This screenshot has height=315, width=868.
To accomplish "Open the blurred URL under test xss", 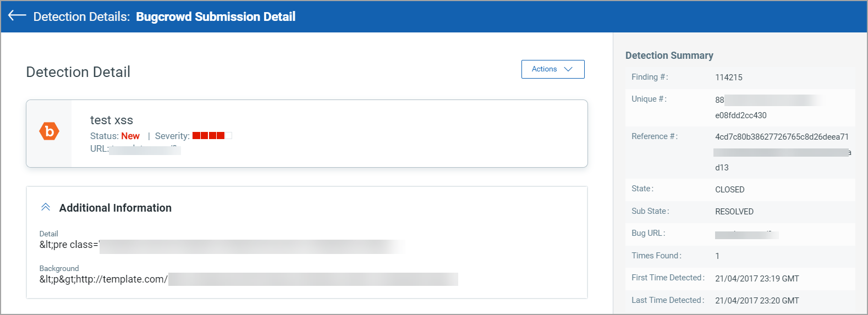I will tap(145, 149).
